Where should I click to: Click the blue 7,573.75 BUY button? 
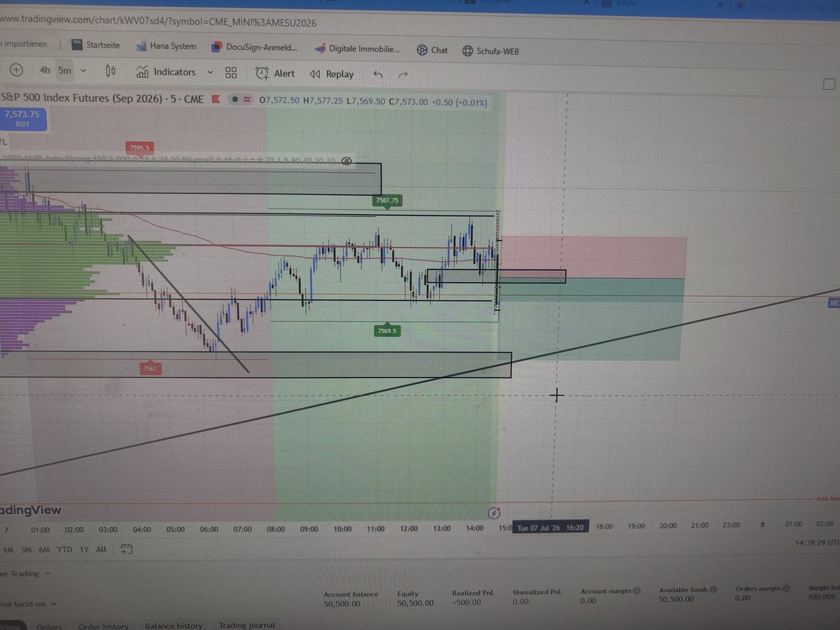click(x=22, y=118)
